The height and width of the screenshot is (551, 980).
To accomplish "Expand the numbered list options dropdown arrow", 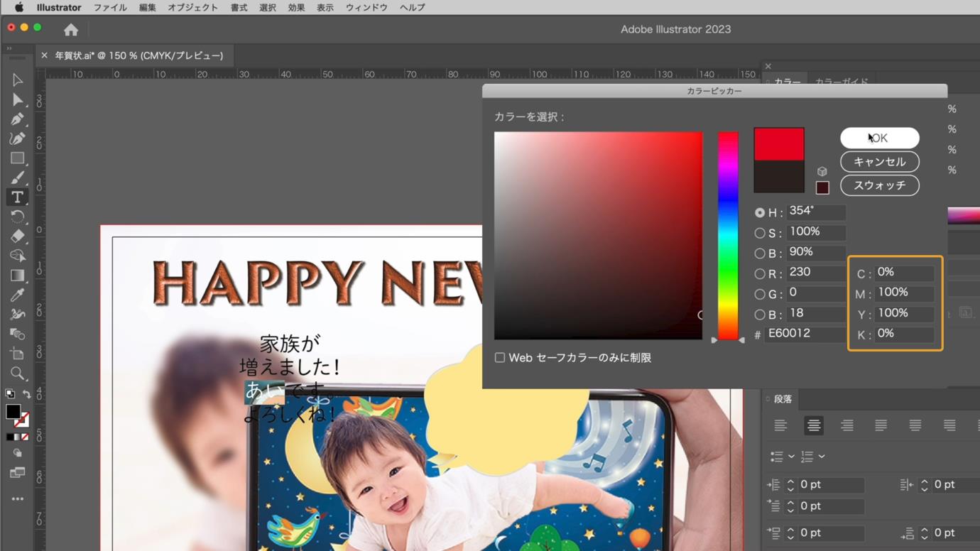I will pos(822,457).
